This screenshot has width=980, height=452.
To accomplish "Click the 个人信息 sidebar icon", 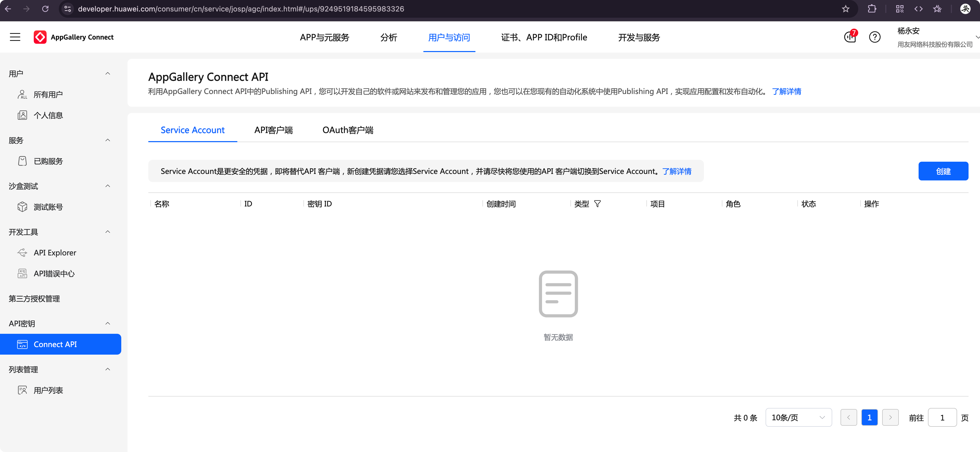I will (x=22, y=115).
